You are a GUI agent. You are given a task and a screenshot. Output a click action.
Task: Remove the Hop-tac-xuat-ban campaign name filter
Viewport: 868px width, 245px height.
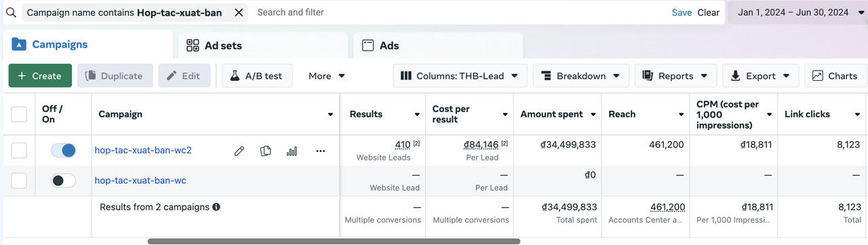(x=239, y=12)
